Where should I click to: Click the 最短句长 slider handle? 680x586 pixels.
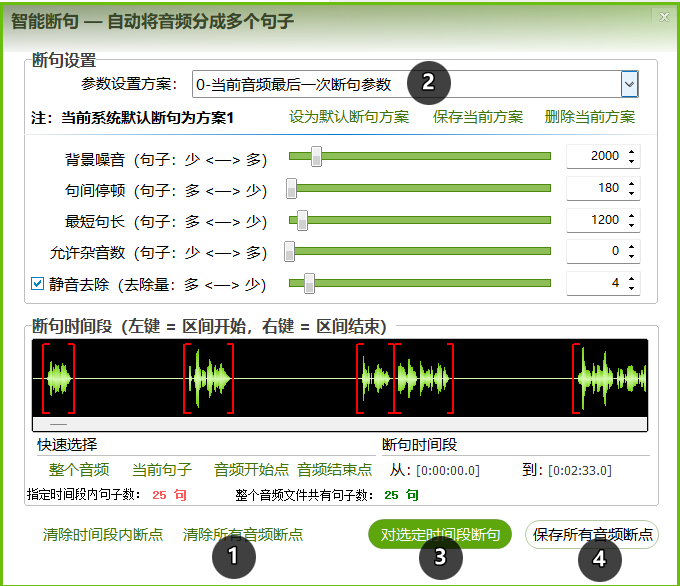pos(302,220)
